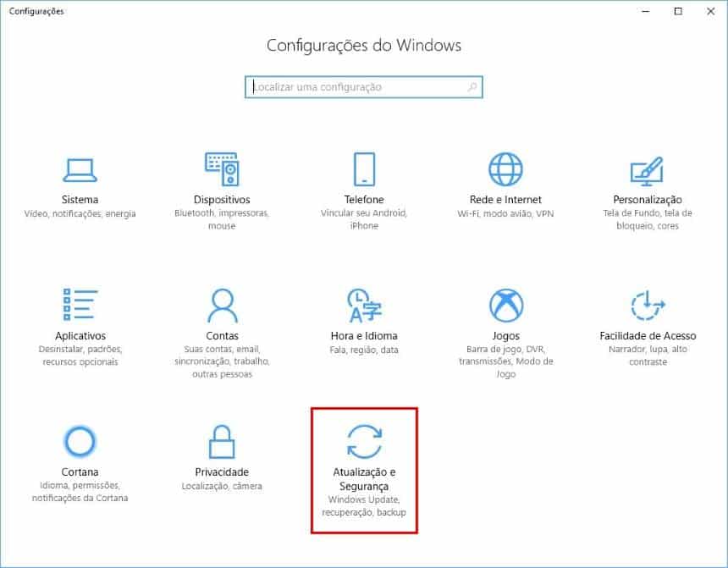Click the 'Wi-Fi, modo avião, VPN' description
The image size is (728, 568).
point(505,214)
